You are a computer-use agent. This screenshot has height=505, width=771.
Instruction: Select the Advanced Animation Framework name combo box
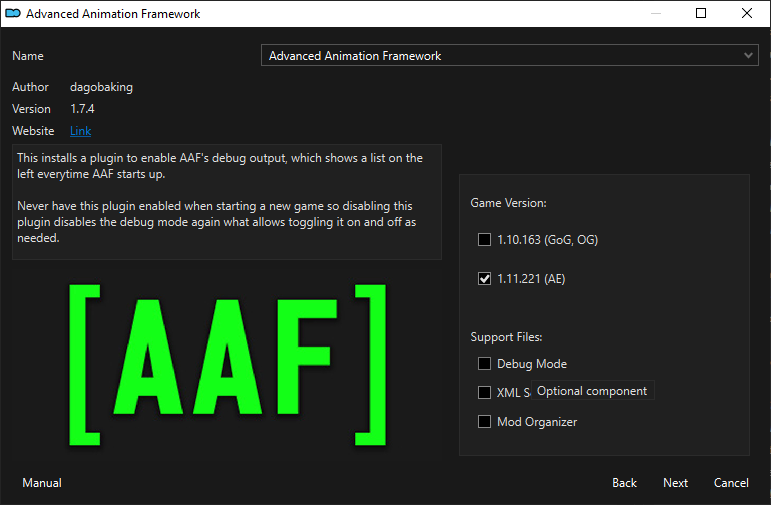pyautogui.click(x=509, y=56)
